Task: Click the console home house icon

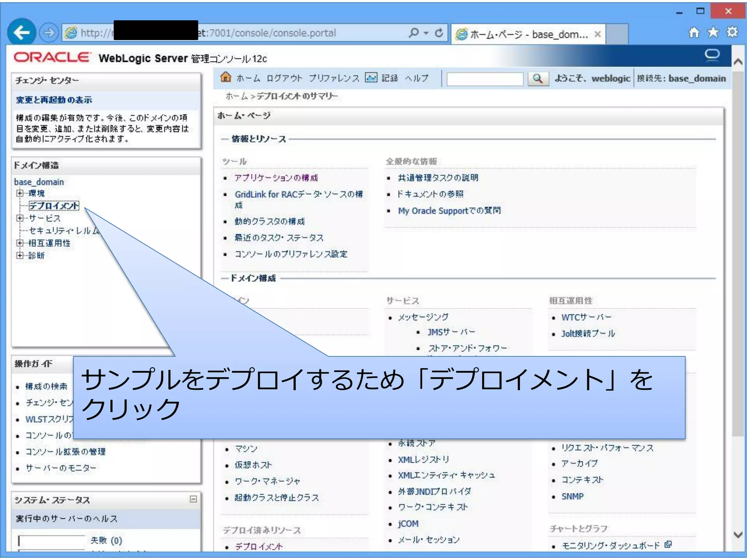Action: (x=226, y=77)
